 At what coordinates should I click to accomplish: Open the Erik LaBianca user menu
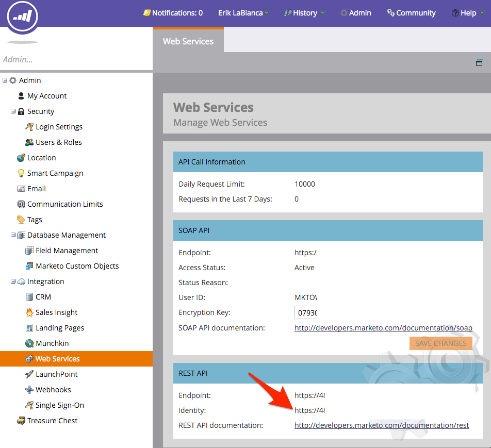[243, 13]
